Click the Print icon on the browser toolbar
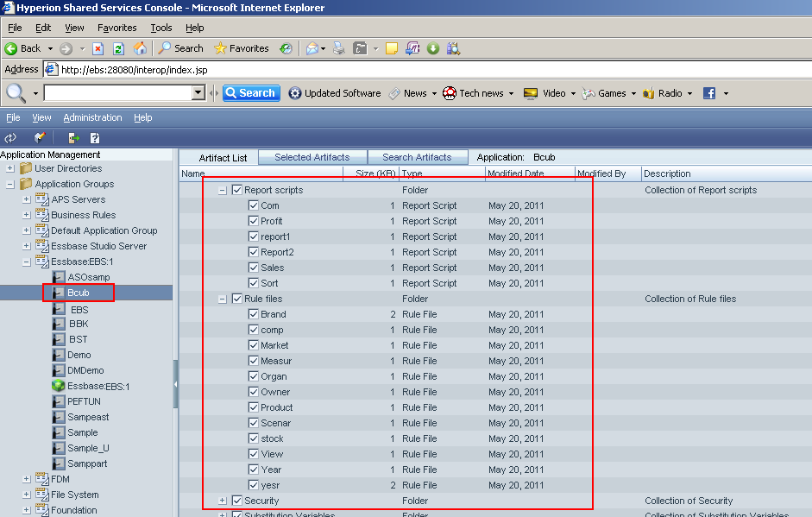Screen dimensions: 812x517 point(338,48)
